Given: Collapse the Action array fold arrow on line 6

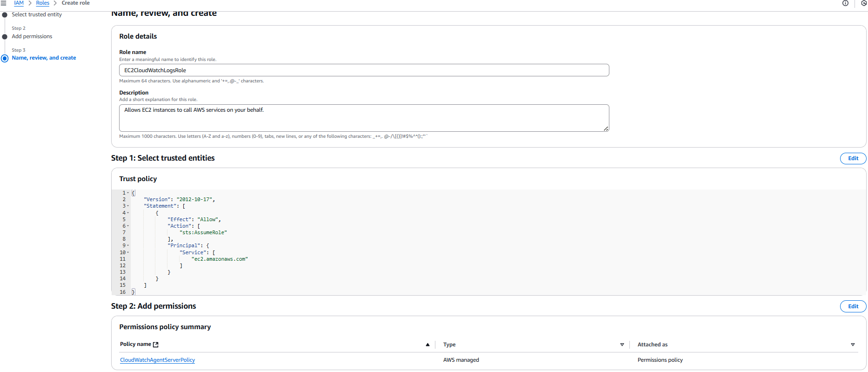Looking at the screenshot, I should (128, 226).
